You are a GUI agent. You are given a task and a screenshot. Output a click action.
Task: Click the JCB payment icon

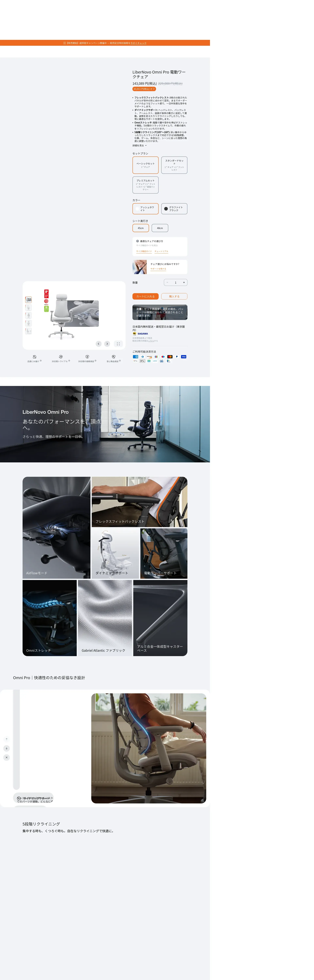tap(156, 357)
